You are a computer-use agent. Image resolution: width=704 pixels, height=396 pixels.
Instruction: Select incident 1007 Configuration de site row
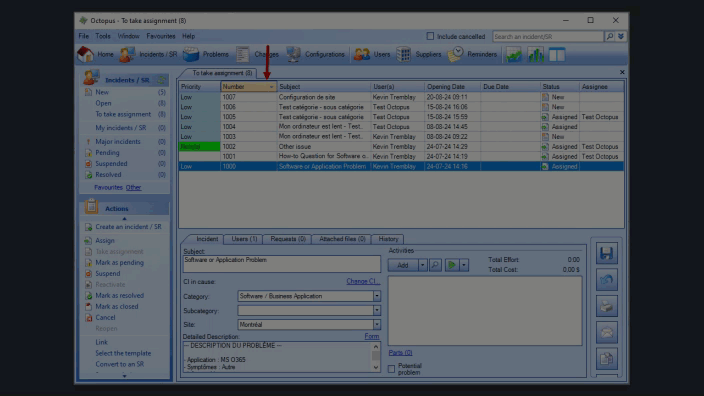[401, 97]
